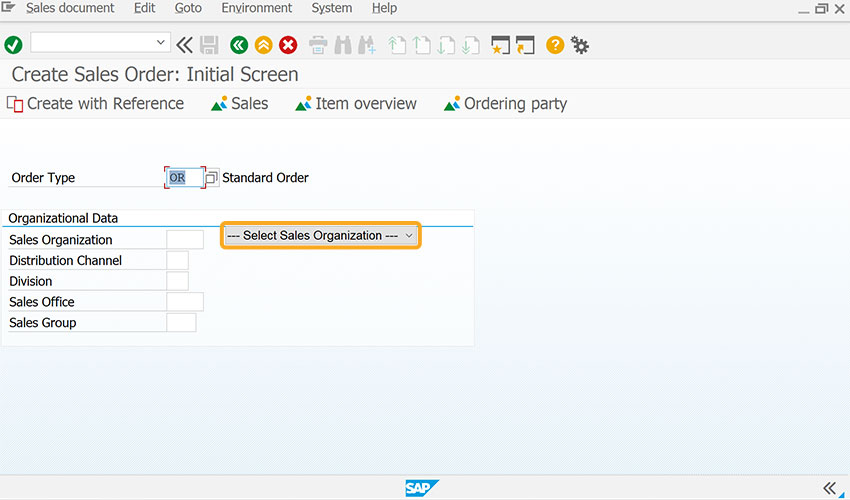
Task: Click the Previous Page icon
Action: pos(422,45)
